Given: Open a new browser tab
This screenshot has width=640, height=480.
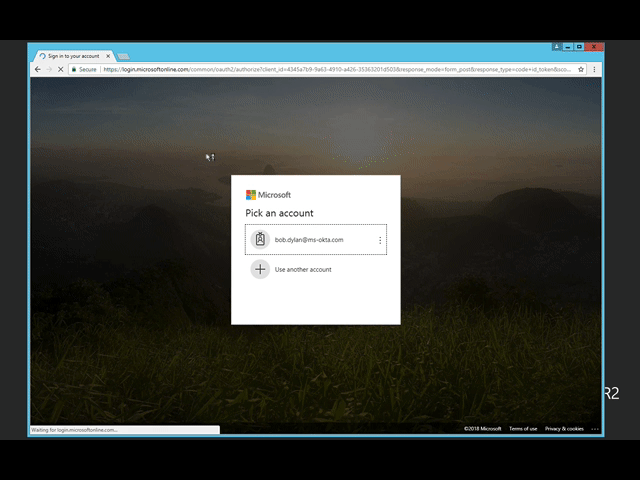Looking at the screenshot, I should point(124,56).
